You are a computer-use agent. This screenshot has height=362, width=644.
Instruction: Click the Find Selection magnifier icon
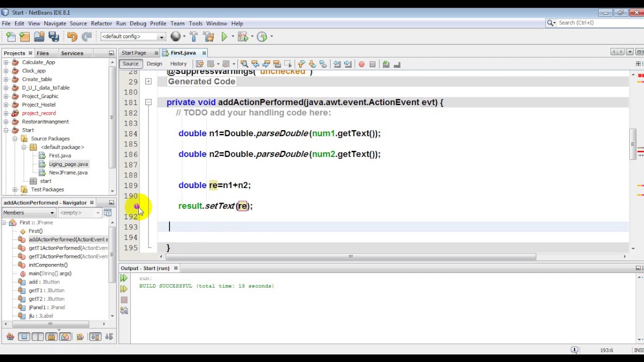click(x=244, y=64)
